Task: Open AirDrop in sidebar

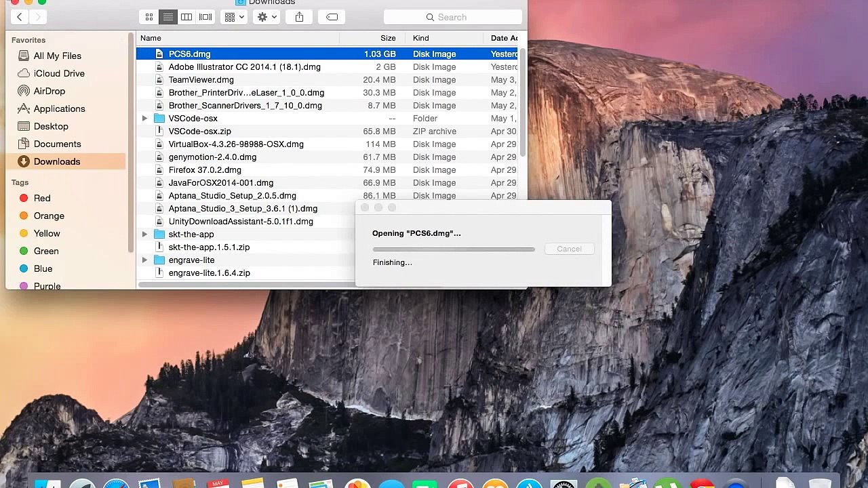Action: click(50, 91)
